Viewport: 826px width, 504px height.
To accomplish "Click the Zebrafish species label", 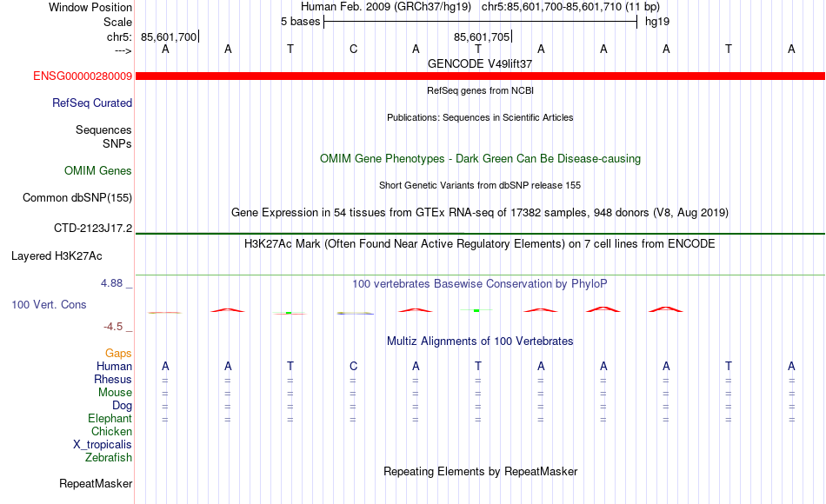I will coord(109,458).
